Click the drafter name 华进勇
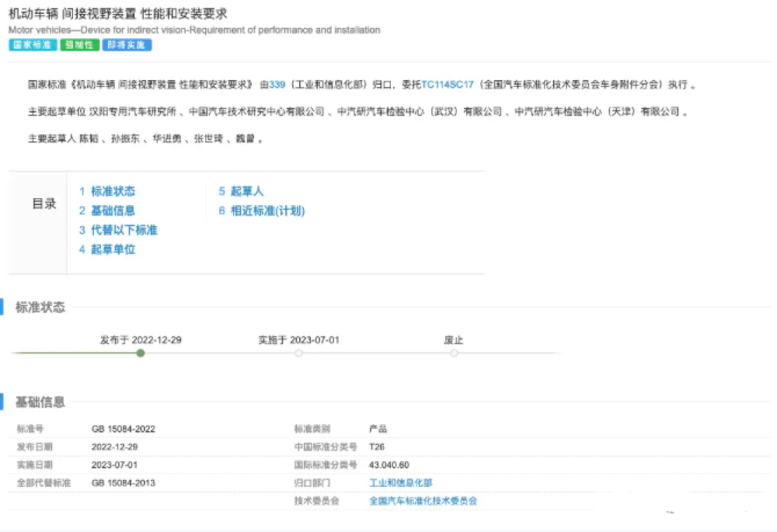 166,139
